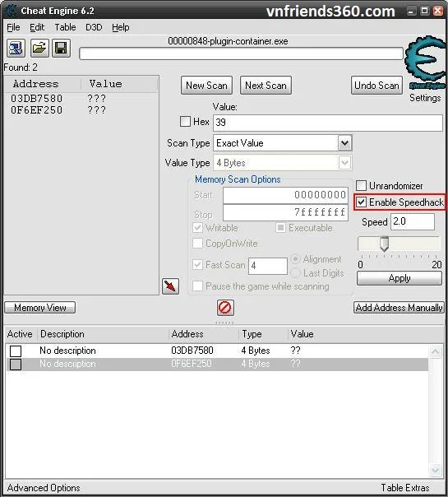Click the scroll up arrow in address list
The image size is (448, 497).
point(436,351)
